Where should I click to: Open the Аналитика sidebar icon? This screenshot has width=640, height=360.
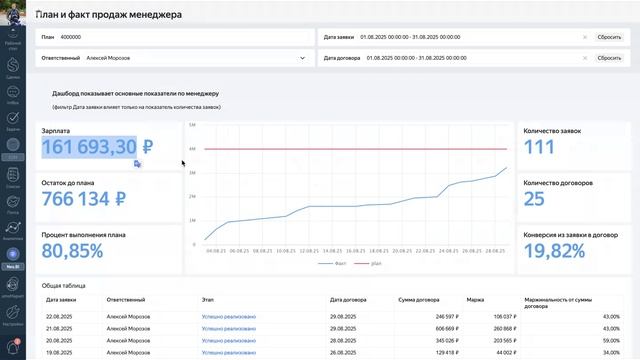tap(13, 230)
